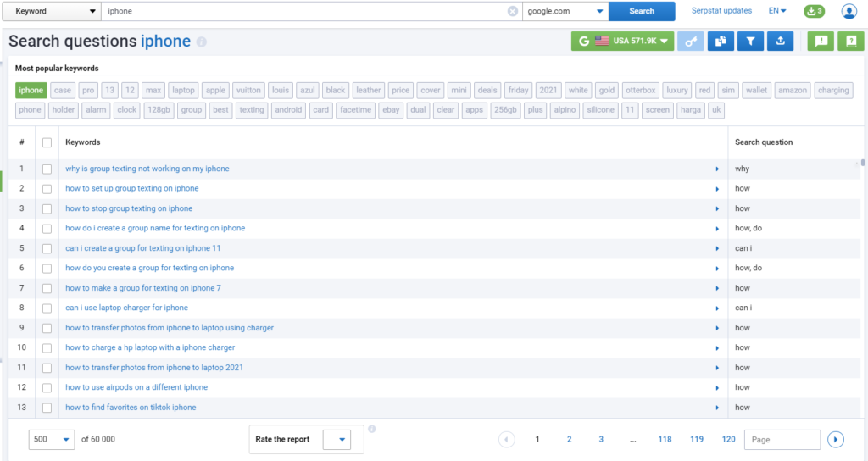The width and height of the screenshot is (868, 461).
Task: Open the EN language dropdown
Action: 777,10
